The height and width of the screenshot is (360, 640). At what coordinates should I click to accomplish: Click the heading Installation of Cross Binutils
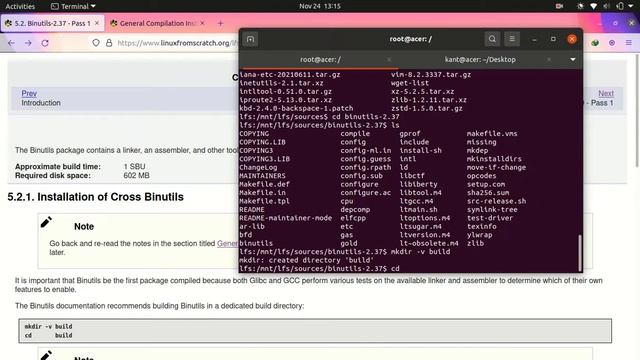coord(96,197)
